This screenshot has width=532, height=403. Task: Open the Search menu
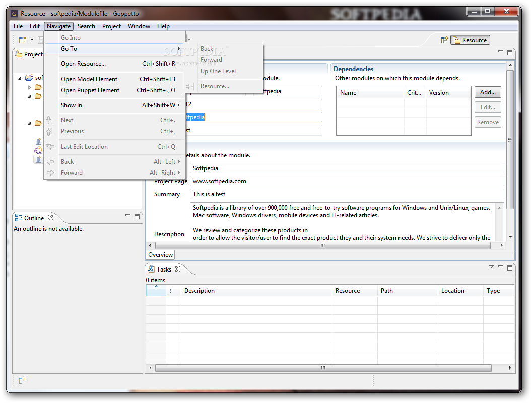click(86, 26)
